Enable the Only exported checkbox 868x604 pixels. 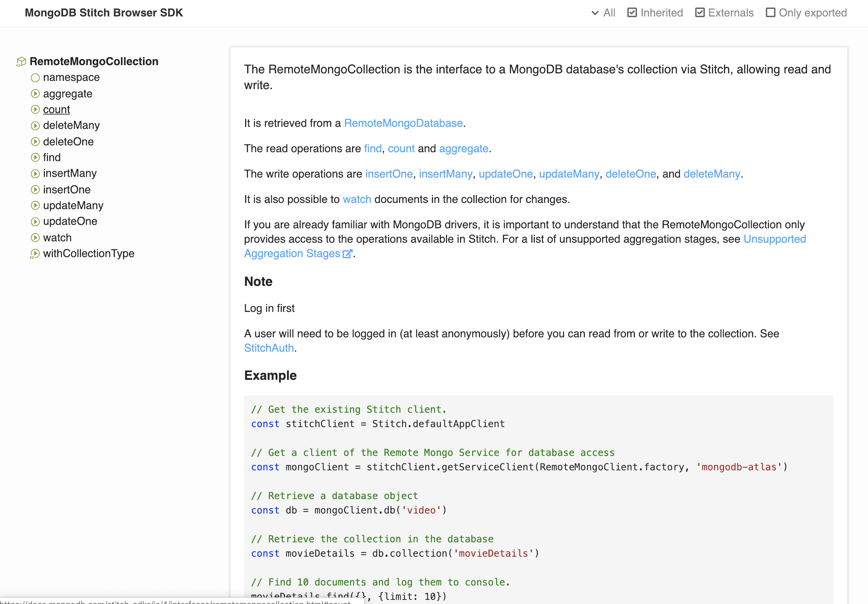point(770,12)
